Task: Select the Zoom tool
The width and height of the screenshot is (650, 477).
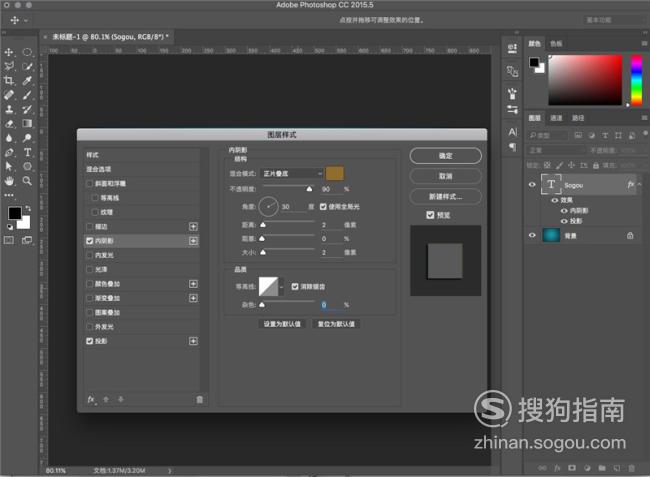Action: (x=27, y=181)
